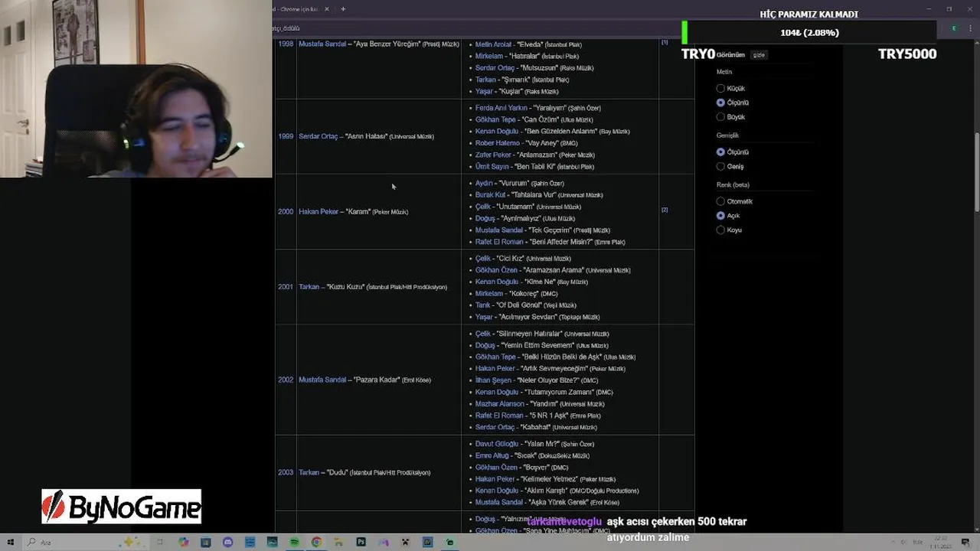This screenshot has width=980, height=551.
Task: Open Photoshop from the taskbar
Action: (x=361, y=542)
